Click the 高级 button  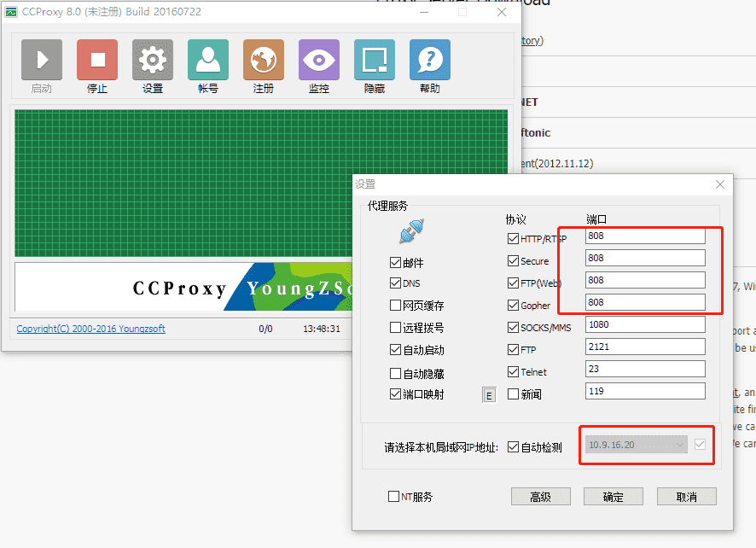(540, 497)
